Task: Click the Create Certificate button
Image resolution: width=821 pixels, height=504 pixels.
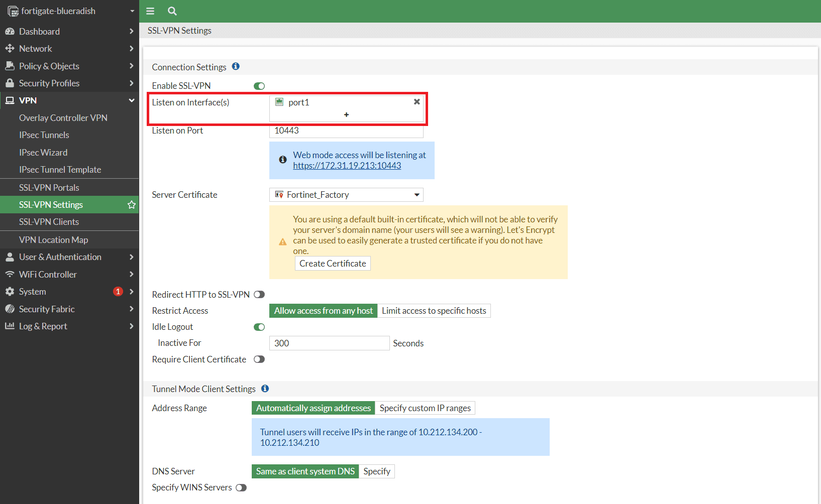Action: (x=332, y=263)
